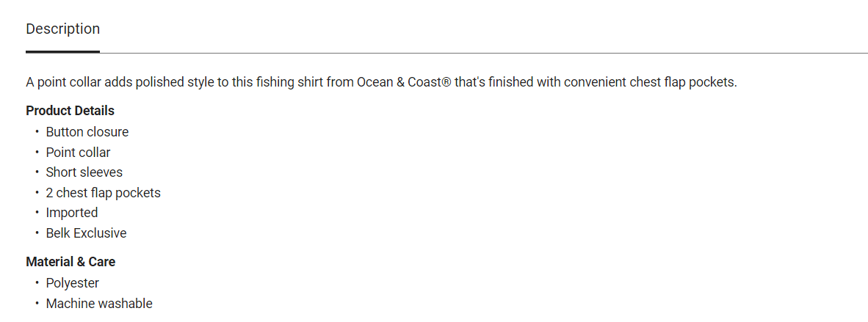Viewport: 868px width, 322px height.
Task: Select the Short sleeves list item
Action: pyautogui.click(x=84, y=172)
